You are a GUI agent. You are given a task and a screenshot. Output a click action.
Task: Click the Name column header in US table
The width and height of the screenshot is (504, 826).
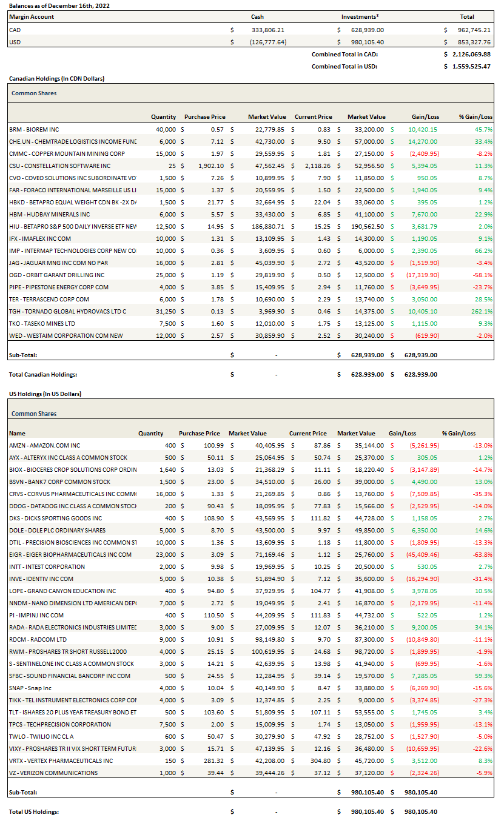tap(18, 433)
